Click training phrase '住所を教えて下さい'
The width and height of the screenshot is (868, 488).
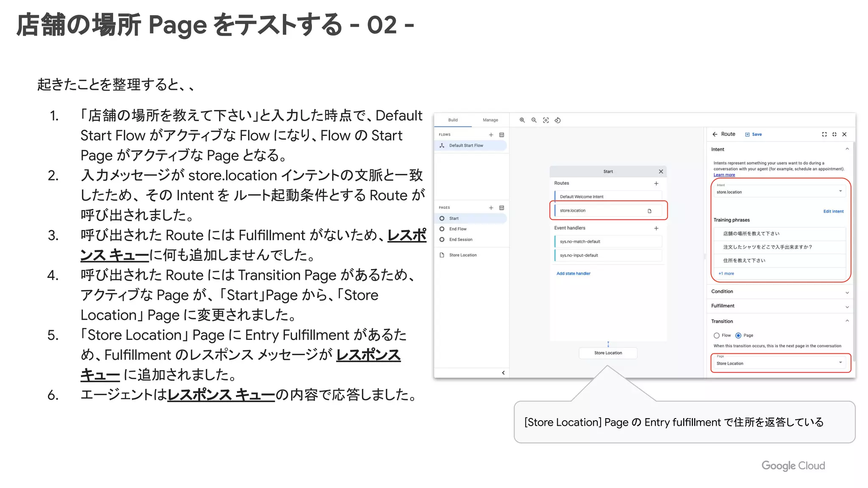pyautogui.click(x=780, y=261)
